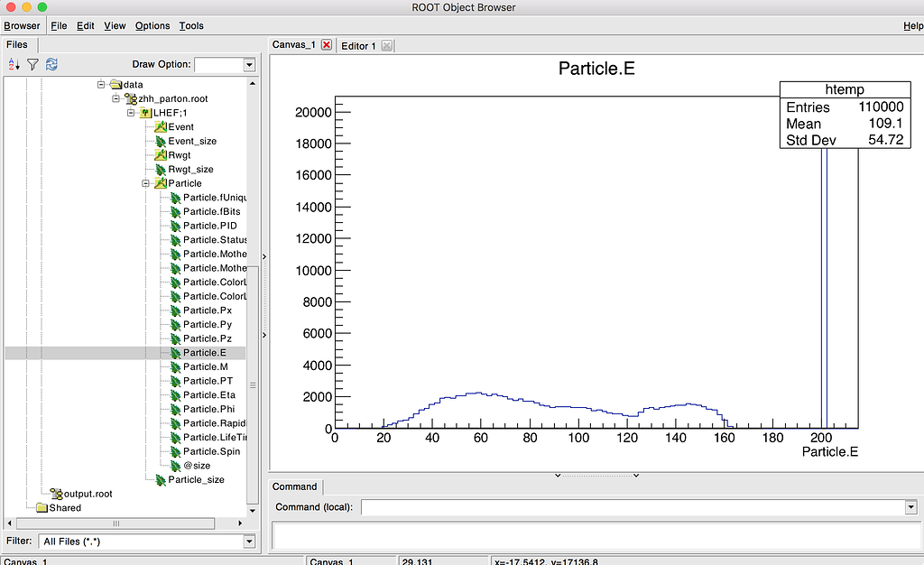Image resolution: width=924 pixels, height=565 pixels.
Task: Click the refresh browser icon
Action: [51, 64]
